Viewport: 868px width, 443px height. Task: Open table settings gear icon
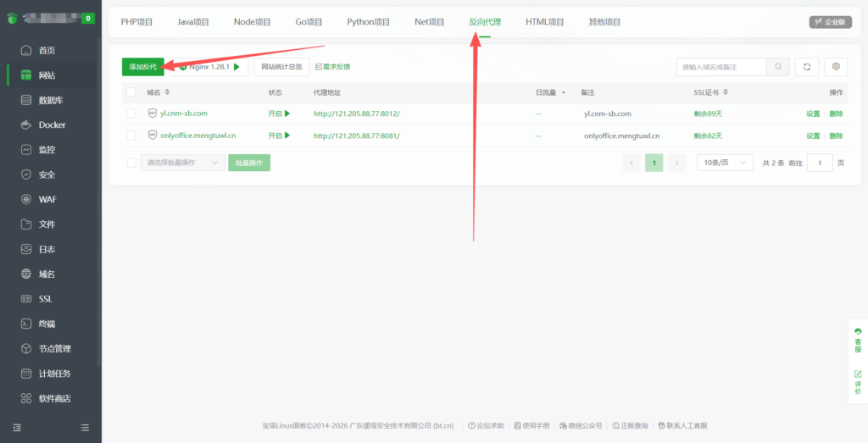coord(836,67)
